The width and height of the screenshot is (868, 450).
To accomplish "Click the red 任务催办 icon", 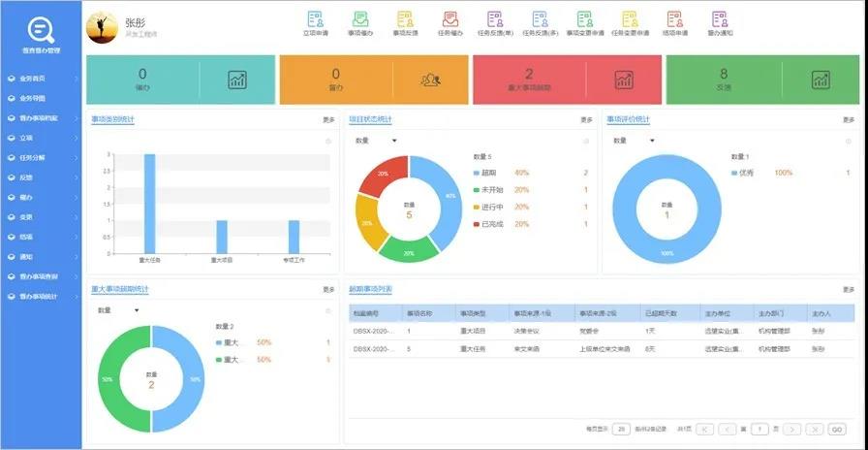I will tap(450, 19).
